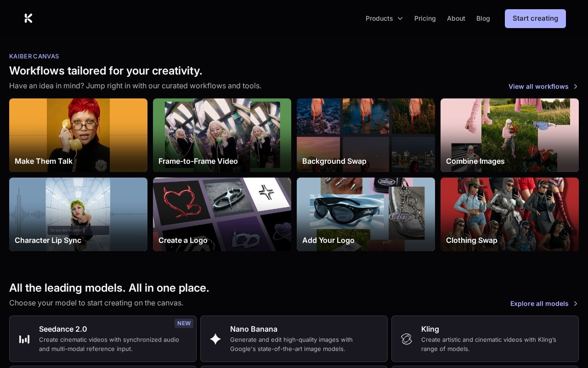Select the Create a Logo workflow
Image resolution: width=588 pixels, height=368 pixels.
click(x=222, y=214)
